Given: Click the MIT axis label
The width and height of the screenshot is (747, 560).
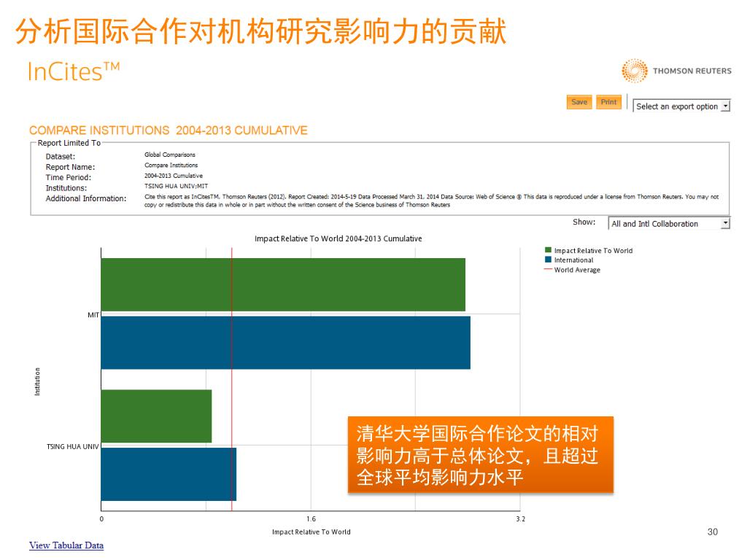Looking at the screenshot, I should [x=93, y=315].
